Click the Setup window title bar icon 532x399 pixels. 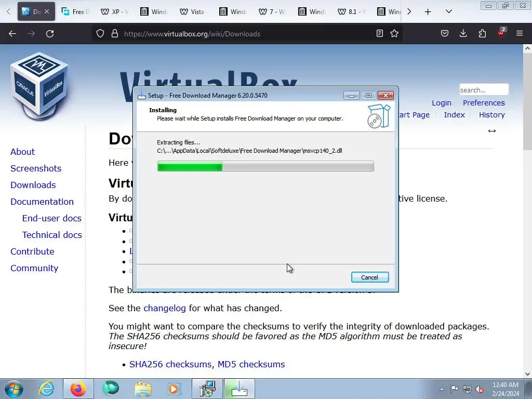(141, 96)
